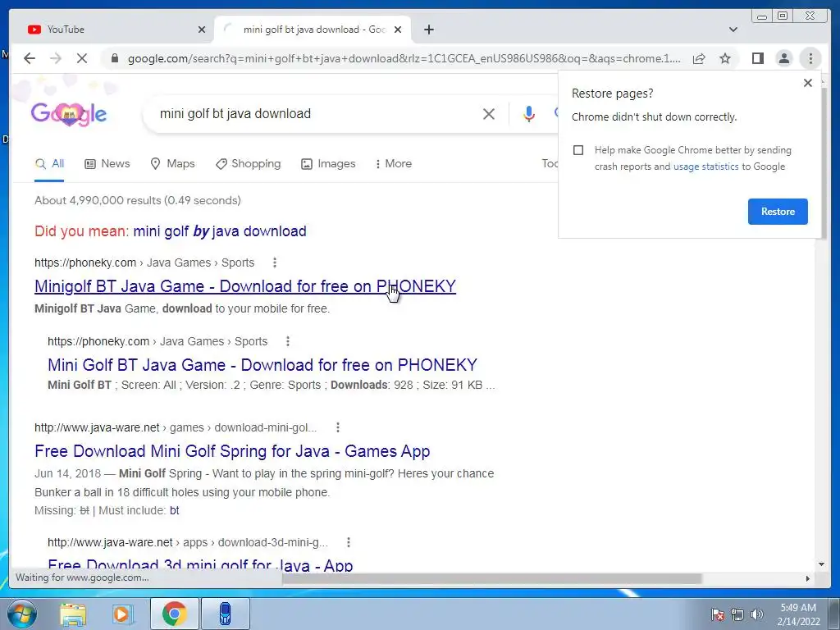Open the Chrome side panel icon
This screenshot has width=840, height=630.
[757, 58]
